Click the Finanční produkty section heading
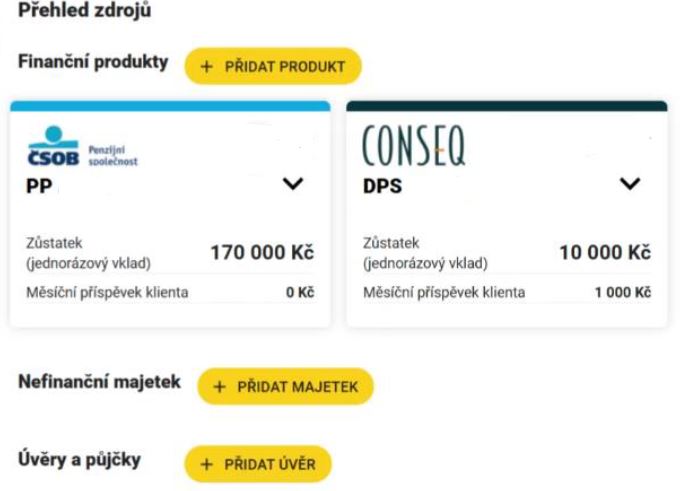 coord(93,62)
